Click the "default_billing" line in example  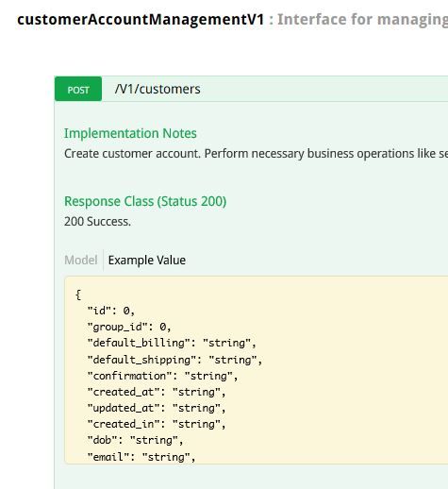[x=172, y=343]
